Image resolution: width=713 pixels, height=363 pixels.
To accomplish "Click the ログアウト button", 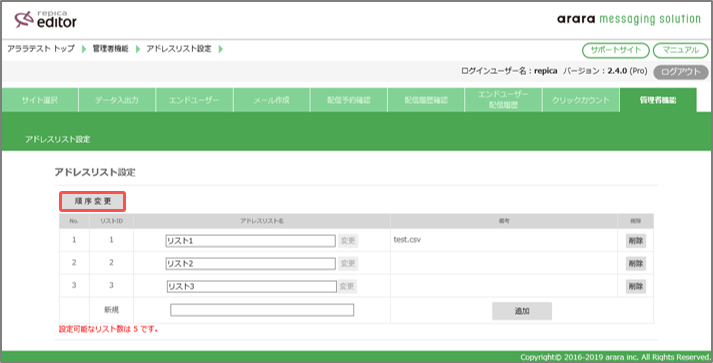I will [x=681, y=72].
